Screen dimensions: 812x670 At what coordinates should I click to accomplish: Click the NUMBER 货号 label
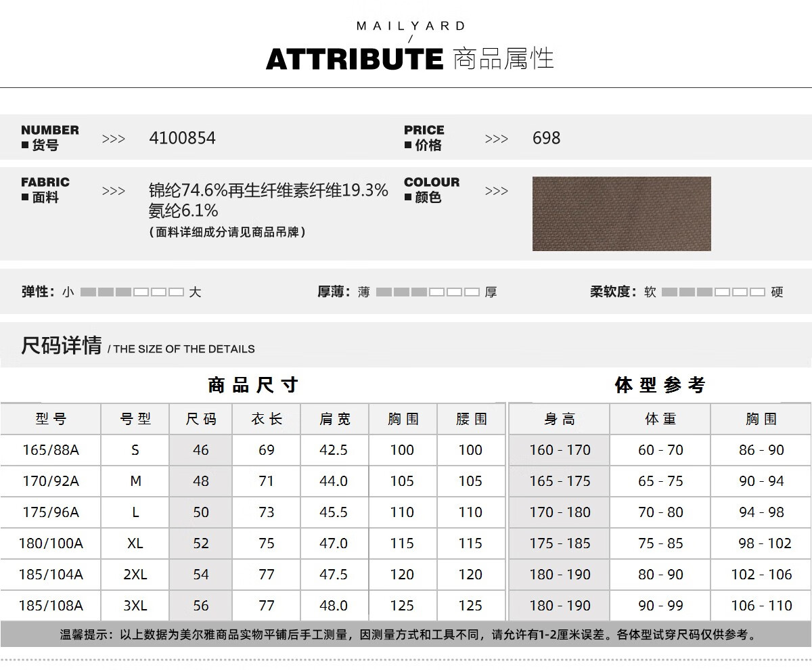[49, 137]
